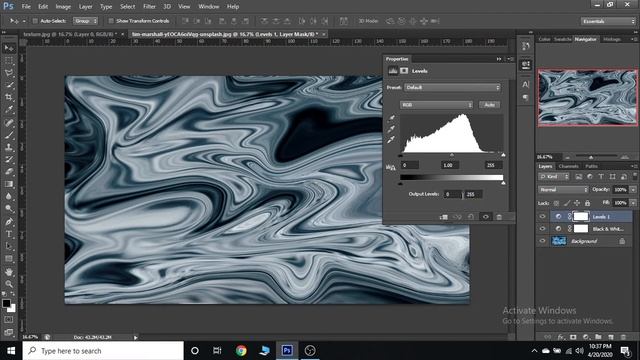Image resolution: width=640 pixels, height=360 pixels.
Task: Hide the Background layer
Action: (x=542, y=241)
